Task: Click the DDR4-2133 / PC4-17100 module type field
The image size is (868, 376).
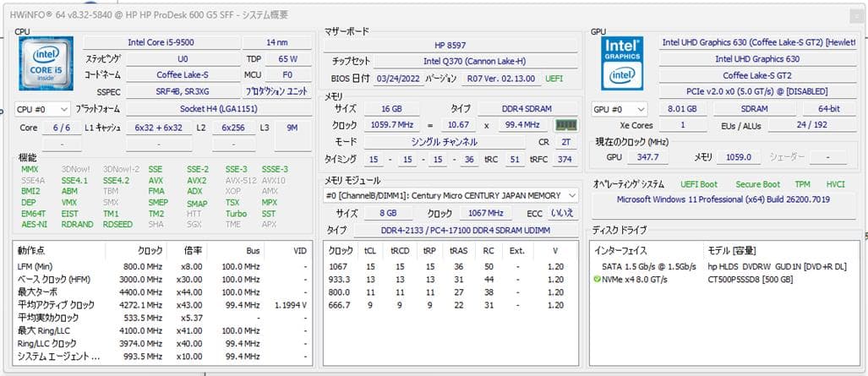Action: click(x=466, y=231)
